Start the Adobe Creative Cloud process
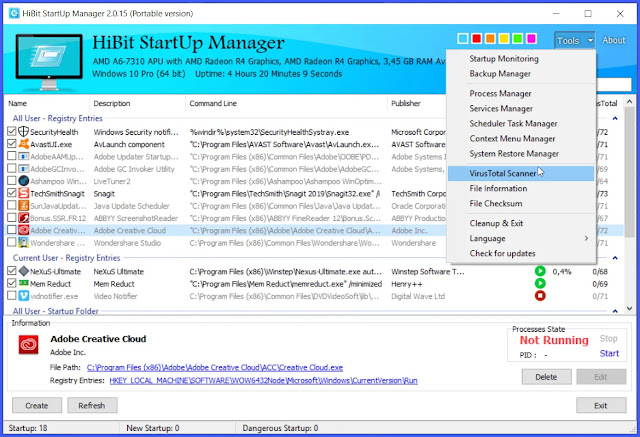Viewport: 640px width, 437px height. [609, 353]
